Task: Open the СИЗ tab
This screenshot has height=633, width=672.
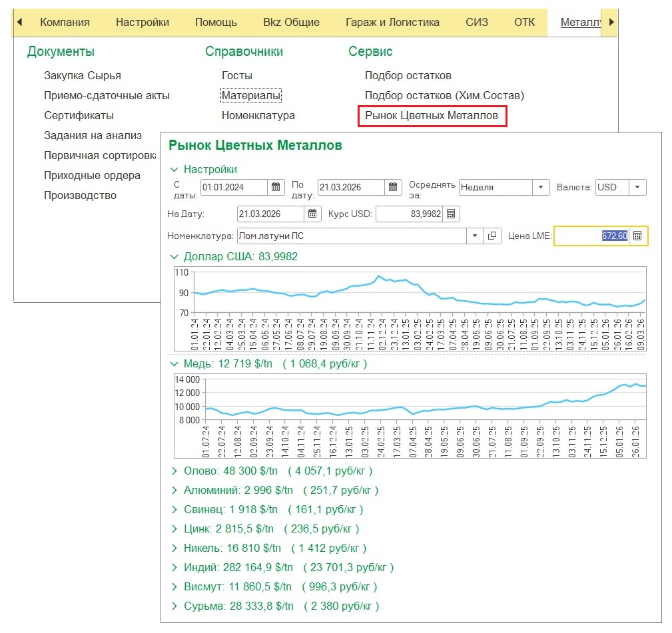Action: pyautogui.click(x=477, y=22)
